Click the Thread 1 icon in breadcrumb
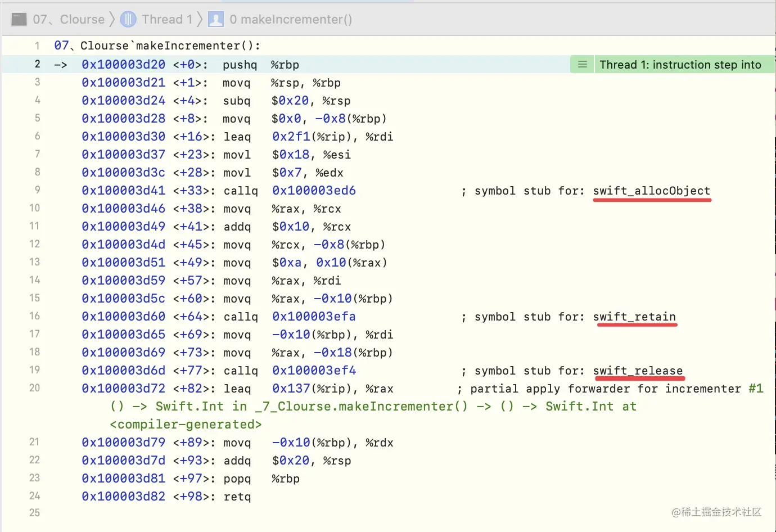 click(128, 19)
